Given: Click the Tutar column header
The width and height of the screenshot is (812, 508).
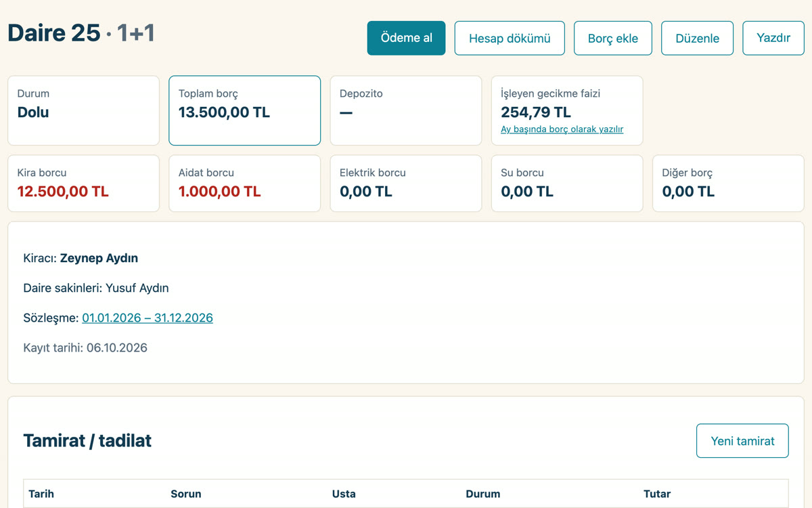Looking at the screenshot, I should tap(657, 494).
